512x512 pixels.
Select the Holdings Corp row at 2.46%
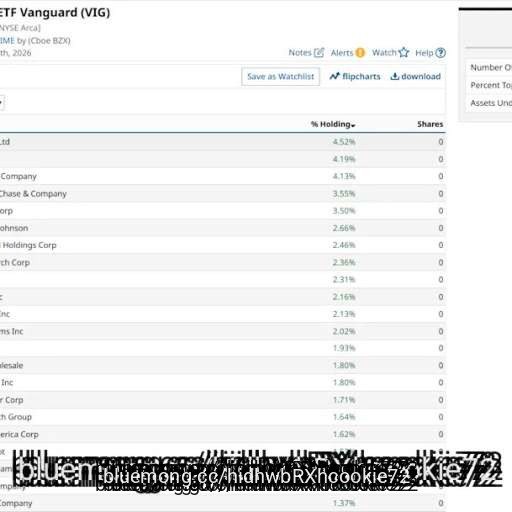tap(223, 245)
